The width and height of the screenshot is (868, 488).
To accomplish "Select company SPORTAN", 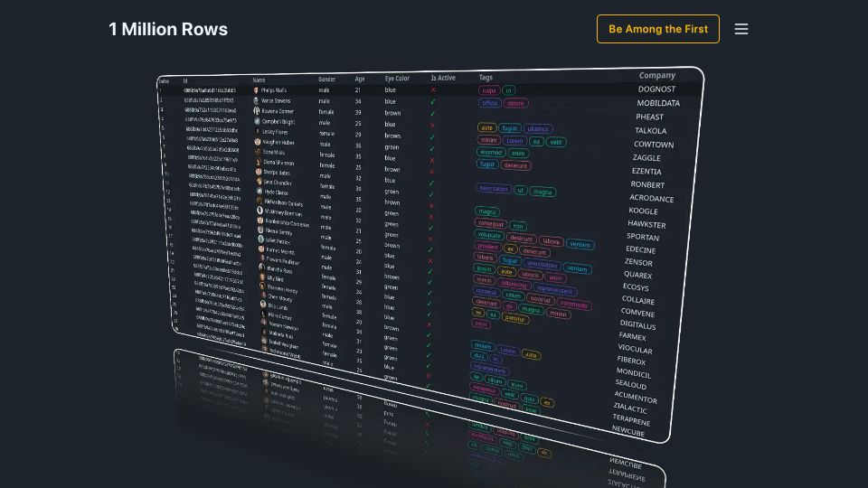I will [x=643, y=237].
